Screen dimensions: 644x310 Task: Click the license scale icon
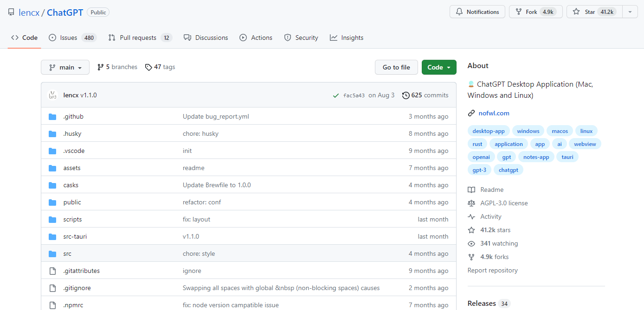coord(471,203)
